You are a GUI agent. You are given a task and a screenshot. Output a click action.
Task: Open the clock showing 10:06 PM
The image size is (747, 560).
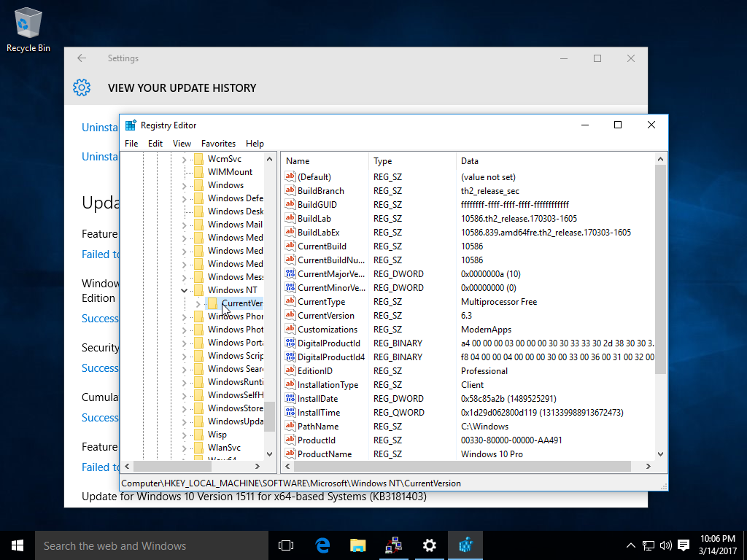(718, 545)
